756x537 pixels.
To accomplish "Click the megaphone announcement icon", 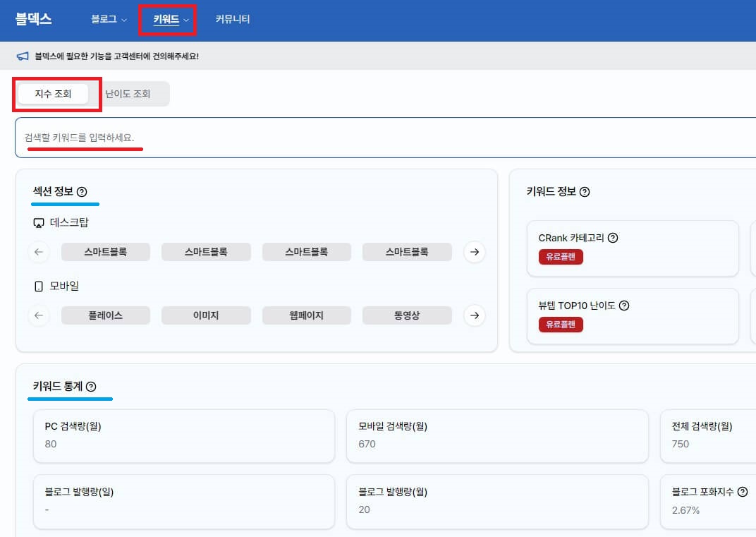I will pyautogui.click(x=23, y=56).
